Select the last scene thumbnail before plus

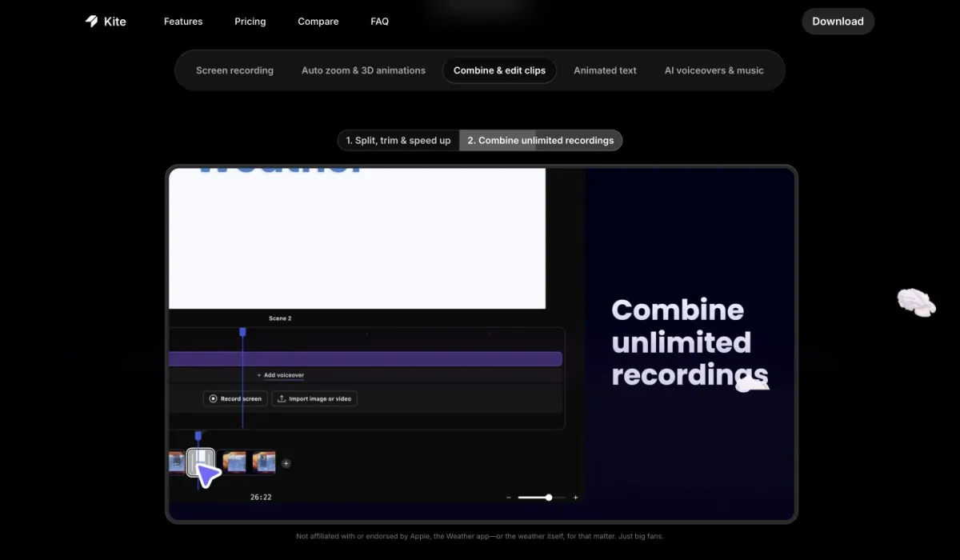[x=264, y=462]
